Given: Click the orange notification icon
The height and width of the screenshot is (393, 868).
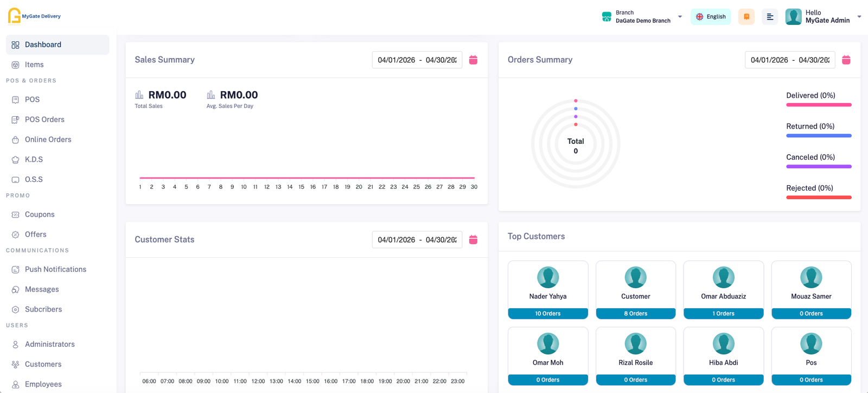Looking at the screenshot, I should click(746, 17).
